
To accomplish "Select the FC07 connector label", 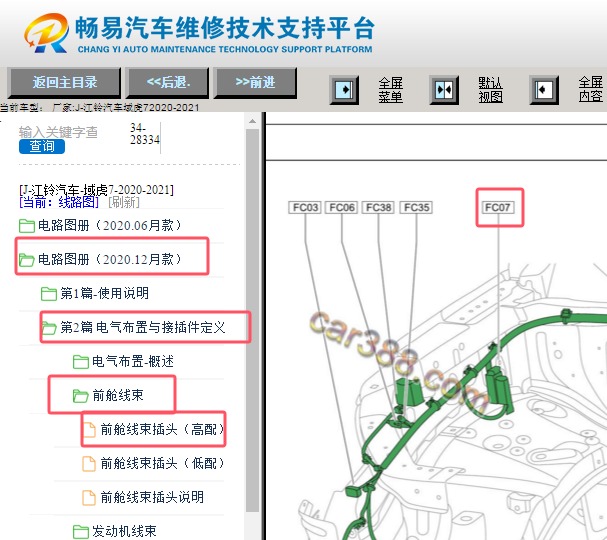I will [498, 207].
